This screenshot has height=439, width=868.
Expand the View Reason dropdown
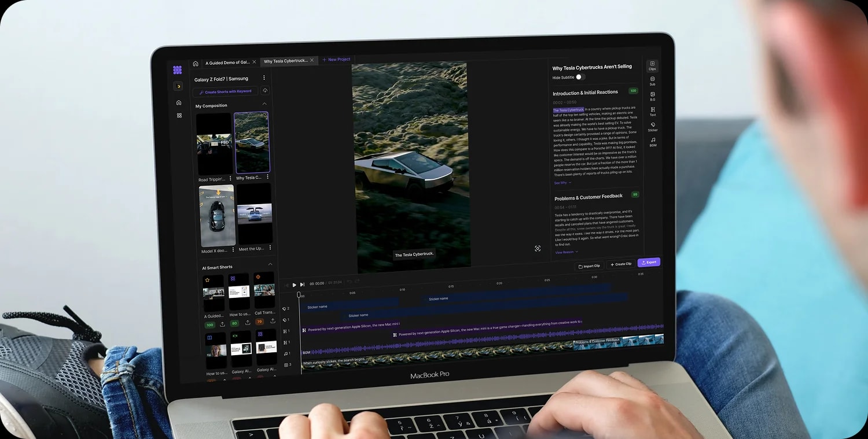click(x=567, y=252)
